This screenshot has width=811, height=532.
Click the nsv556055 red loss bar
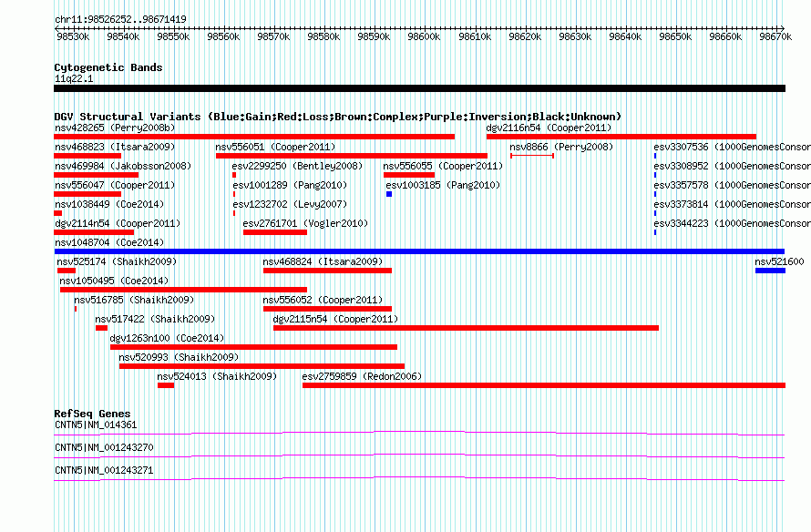pos(408,175)
